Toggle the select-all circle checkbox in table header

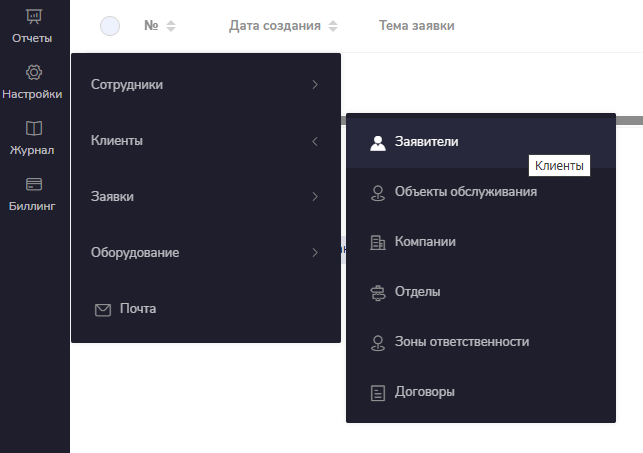110,26
